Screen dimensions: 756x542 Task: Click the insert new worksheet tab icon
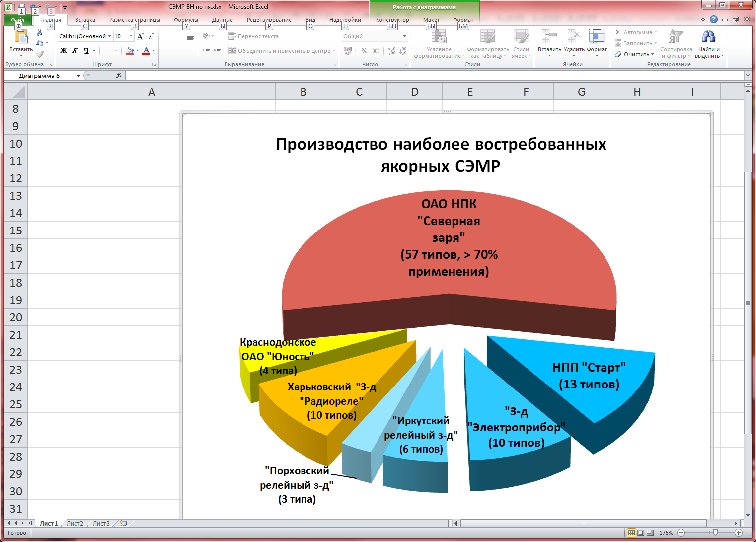[123, 523]
